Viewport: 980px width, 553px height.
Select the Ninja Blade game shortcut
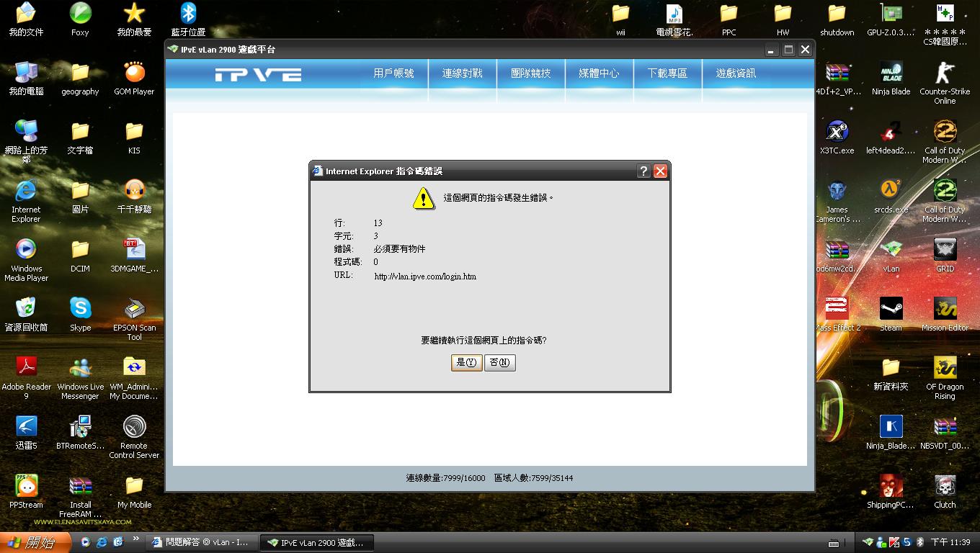[x=891, y=78]
